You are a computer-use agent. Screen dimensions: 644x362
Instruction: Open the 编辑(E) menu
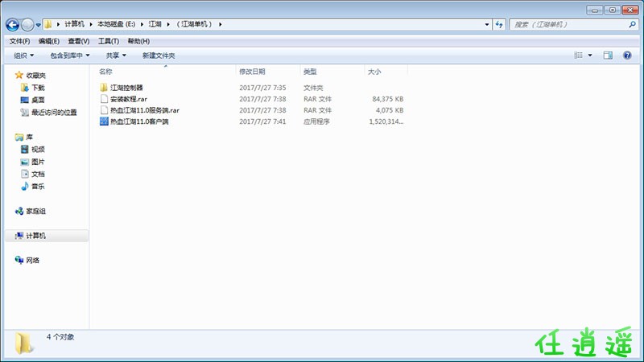tap(49, 41)
